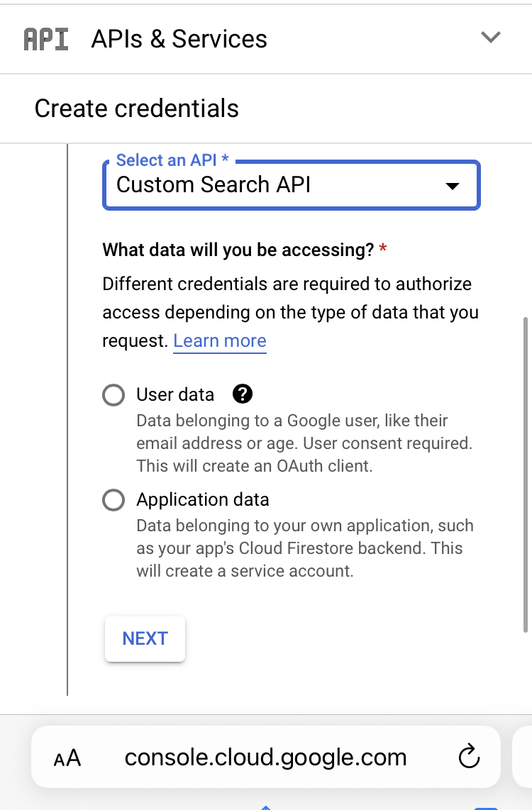The width and height of the screenshot is (532, 810).
Task: Click the API logo in the header
Action: (45, 38)
